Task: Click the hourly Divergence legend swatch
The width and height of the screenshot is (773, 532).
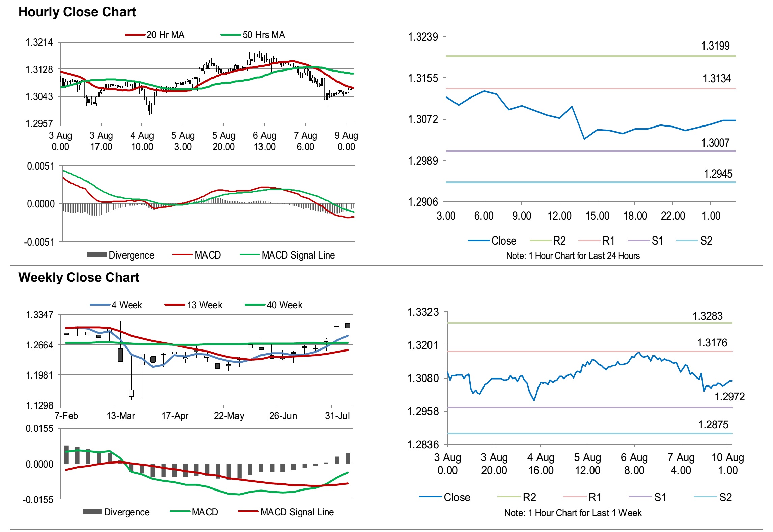Action: (x=97, y=255)
